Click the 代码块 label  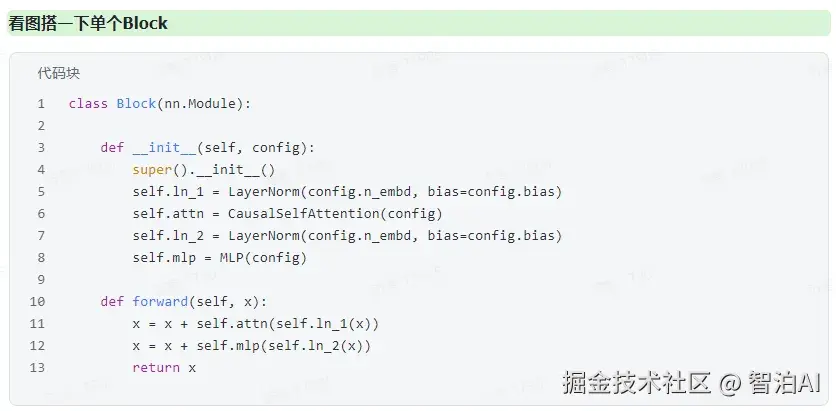point(59,74)
